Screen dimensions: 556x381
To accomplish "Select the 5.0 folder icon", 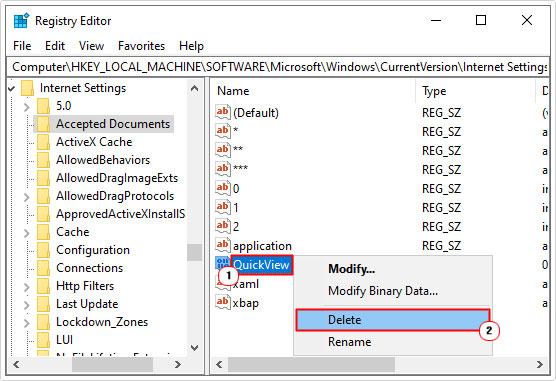I will click(44, 106).
